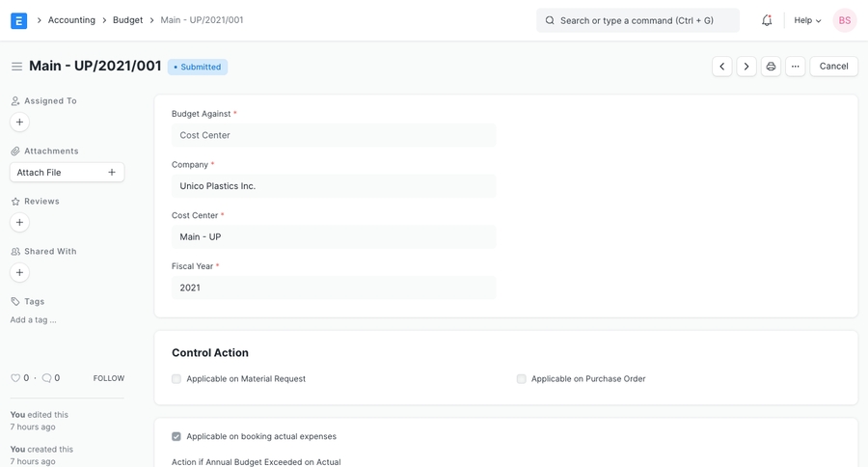Go to next budget record
This screenshot has height=467, width=868.
click(x=746, y=67)
